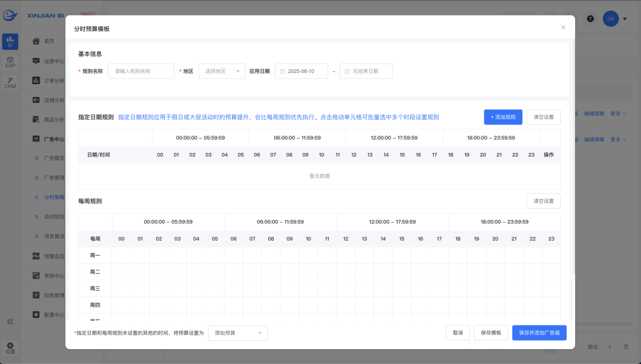
Task: Pick the start date 2025-06-10 field
Action: 302,71
